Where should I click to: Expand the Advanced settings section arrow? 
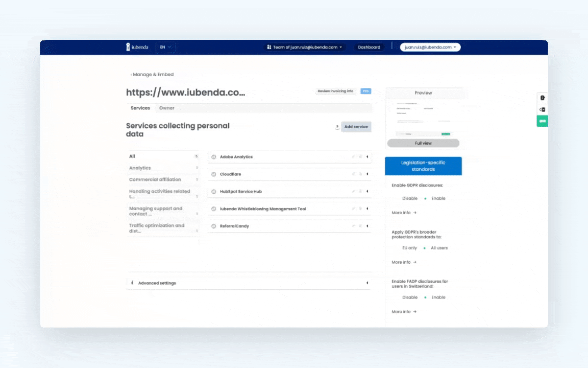point(367,283)
